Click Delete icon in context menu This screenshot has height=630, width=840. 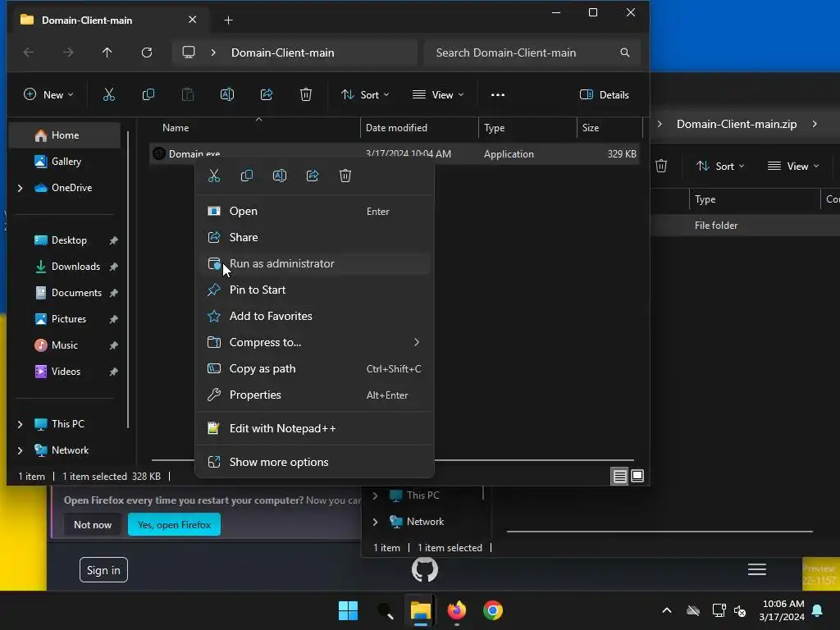pyautogui.click(x=345, y=176)
